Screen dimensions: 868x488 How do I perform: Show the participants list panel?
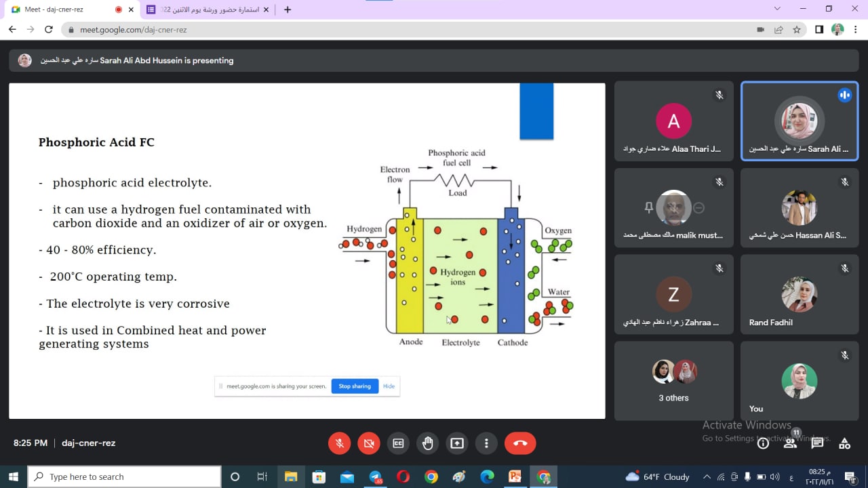pyautogui.click(x=790, y=443)
